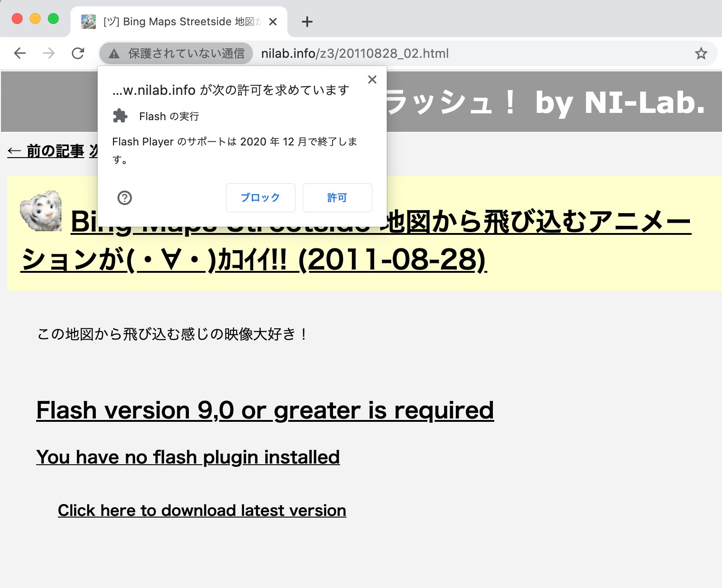Click the 'by NI-Lab.' site header title
This screenshot has height=588, width=722.
[620, 103]
